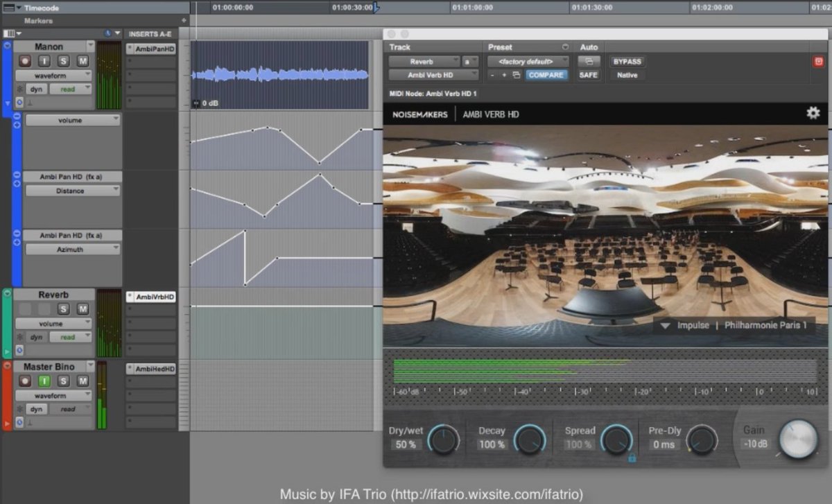
Task: Click the Reverb track freeze snowflake icon
Action: (19, 338)
